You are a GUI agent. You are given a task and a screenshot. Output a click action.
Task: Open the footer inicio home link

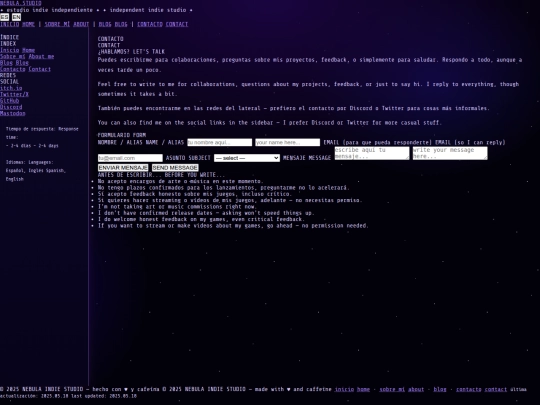pos(352,389)
